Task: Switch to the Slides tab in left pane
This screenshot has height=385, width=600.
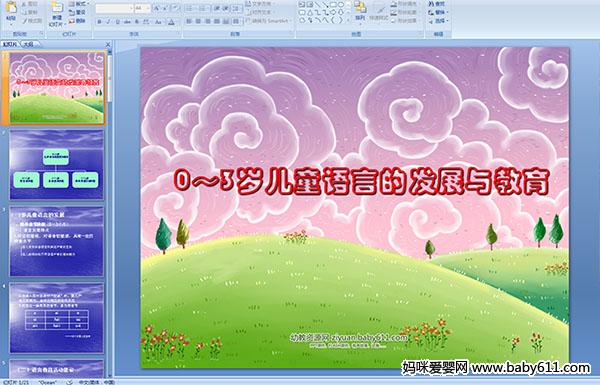Action: click(x=10, y=44)
